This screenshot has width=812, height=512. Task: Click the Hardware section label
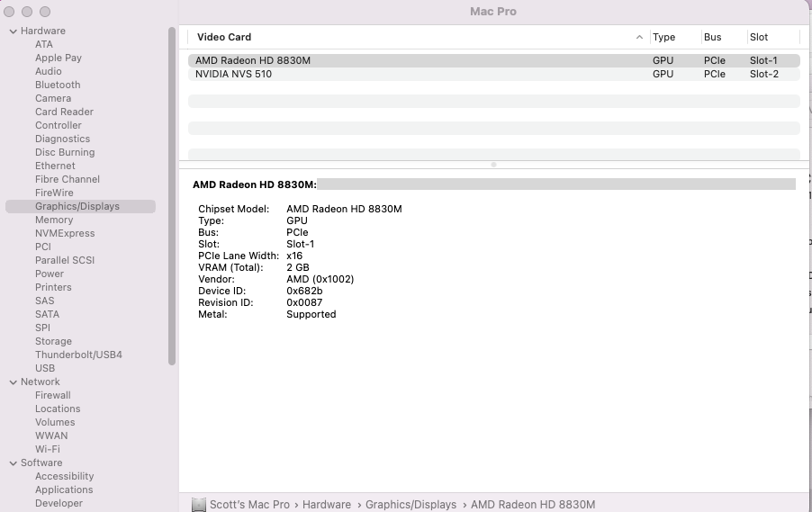tap(43, 31)
